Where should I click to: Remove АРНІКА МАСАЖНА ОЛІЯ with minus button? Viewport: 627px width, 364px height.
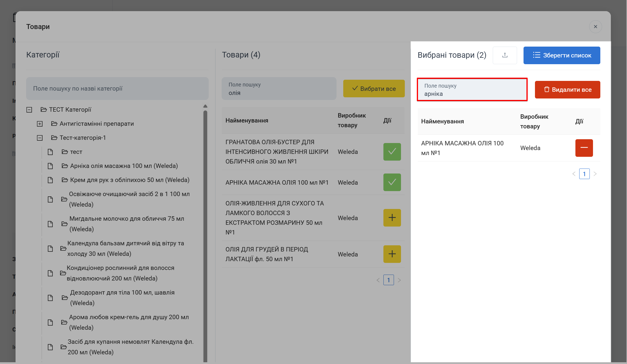[x=584, y=148]
